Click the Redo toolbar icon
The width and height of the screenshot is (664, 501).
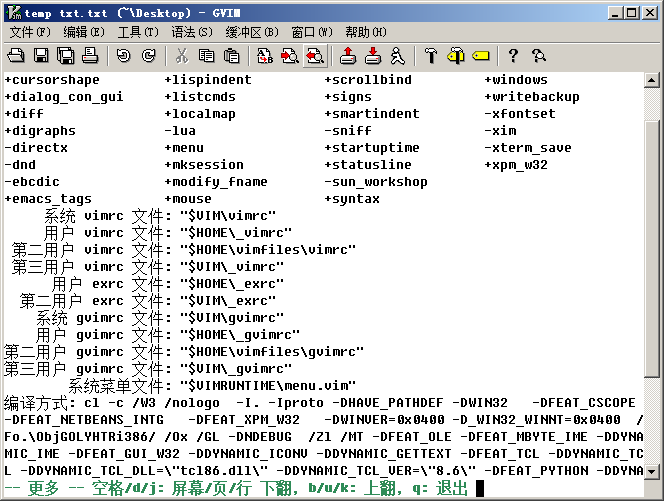point(149,56)
